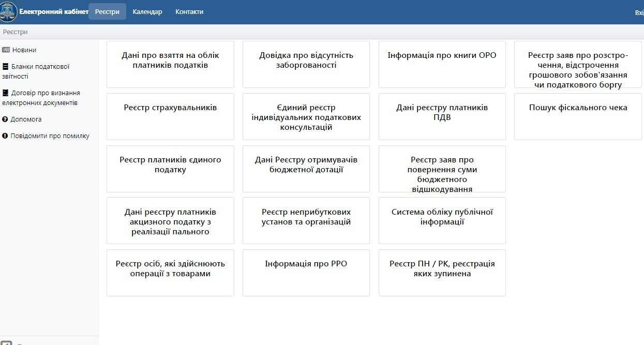
Task: Click the Електронний кабінет title link
Action: coord(54,12)
